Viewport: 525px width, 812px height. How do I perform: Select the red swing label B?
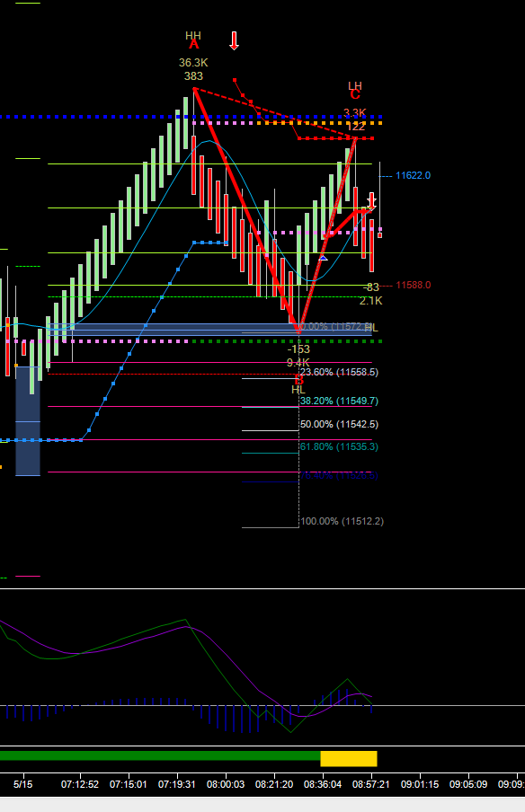(299, 379)
